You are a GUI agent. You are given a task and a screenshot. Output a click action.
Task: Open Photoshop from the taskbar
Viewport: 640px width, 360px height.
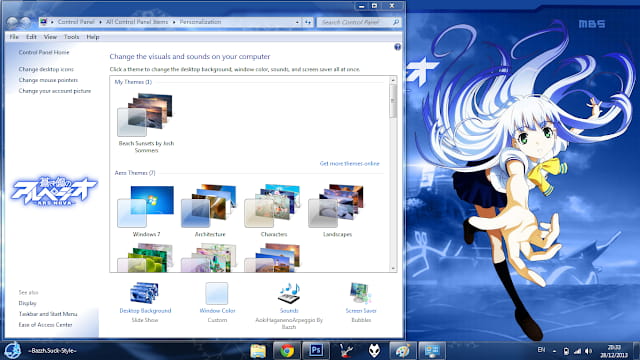point(316,351)
